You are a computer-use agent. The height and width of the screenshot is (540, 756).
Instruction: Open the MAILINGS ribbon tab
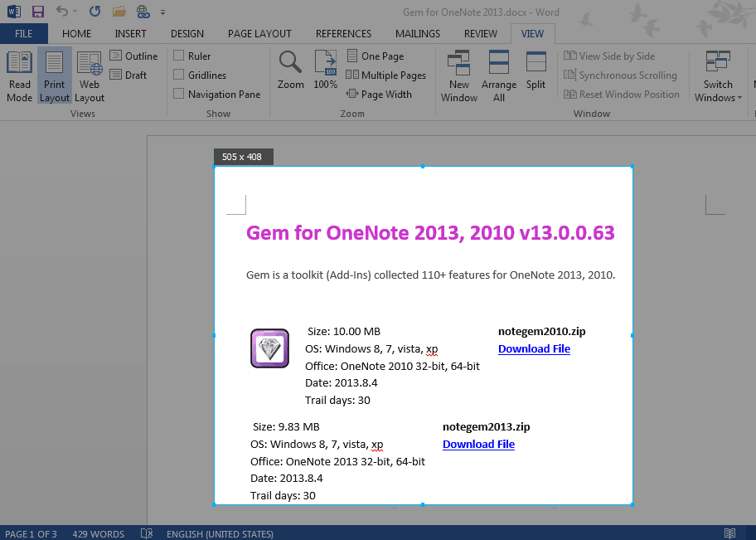[418, 34]
